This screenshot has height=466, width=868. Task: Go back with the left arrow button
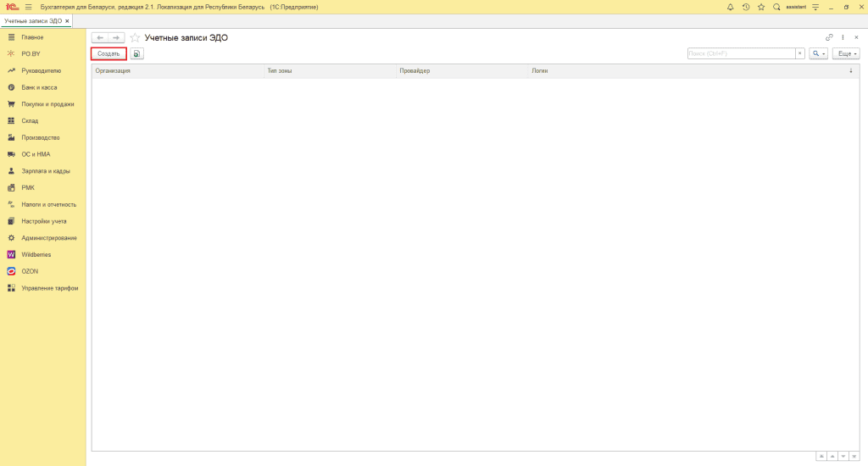[100, 38]
